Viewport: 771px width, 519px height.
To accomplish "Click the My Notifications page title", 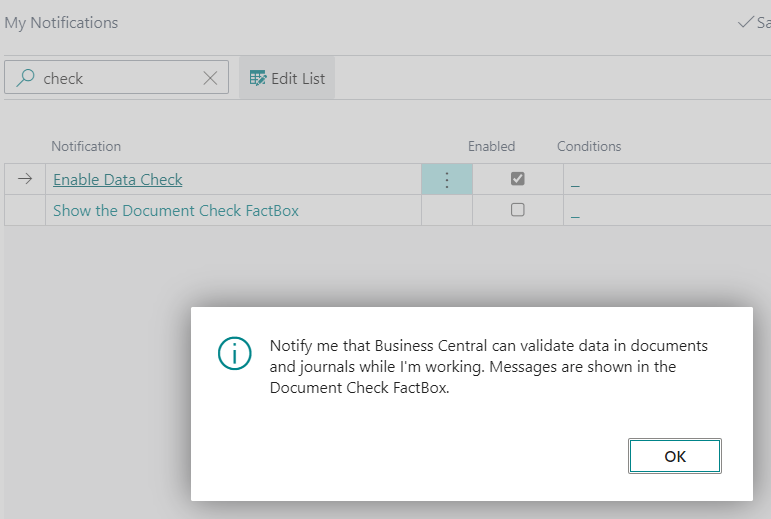I will pyautogui.click(x=62, y=22).
